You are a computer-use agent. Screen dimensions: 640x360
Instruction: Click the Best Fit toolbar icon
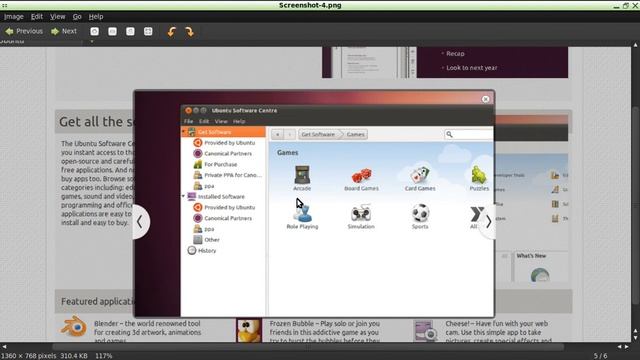coord(148,31)
